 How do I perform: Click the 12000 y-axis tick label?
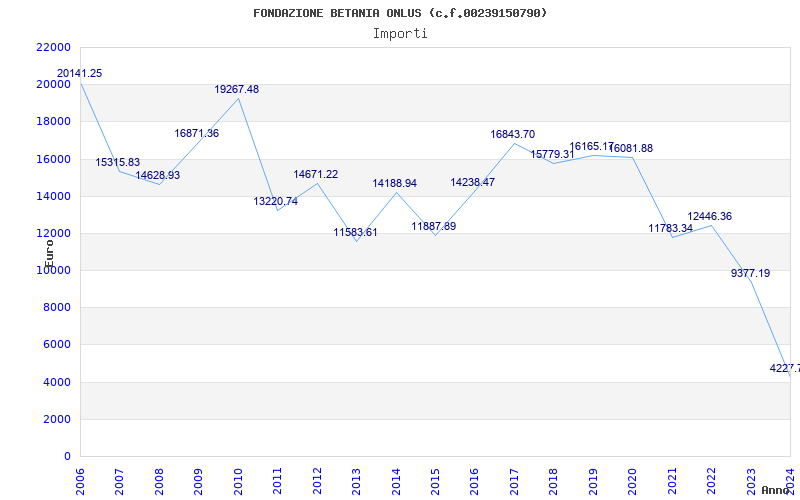coord(54,234)
